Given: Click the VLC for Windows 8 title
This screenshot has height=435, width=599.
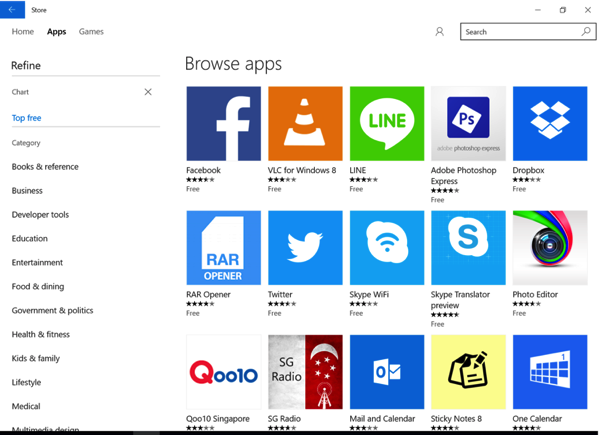Looking at the screenshot, I should pyautogui.click(x=302, y=170).
